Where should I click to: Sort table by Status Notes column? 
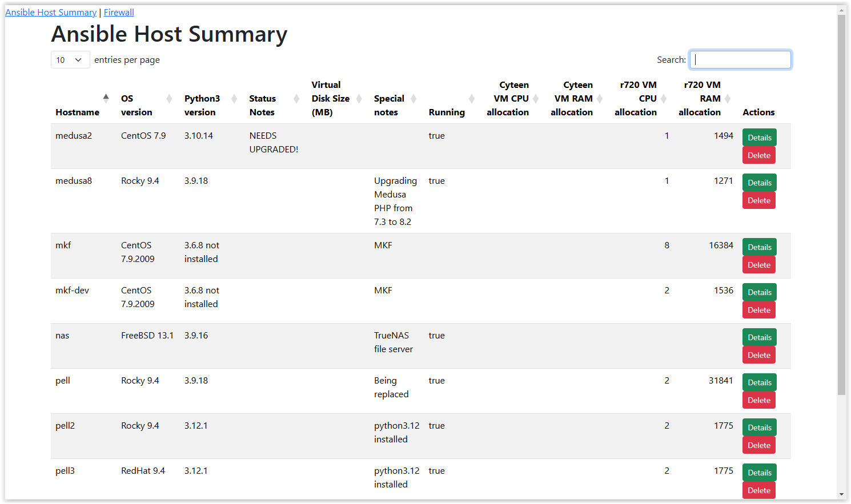pos(276,99)
